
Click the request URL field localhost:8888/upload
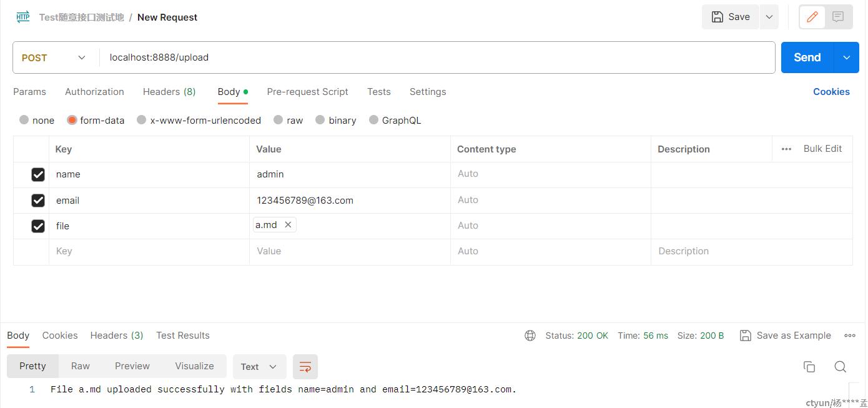coord(437,57)
